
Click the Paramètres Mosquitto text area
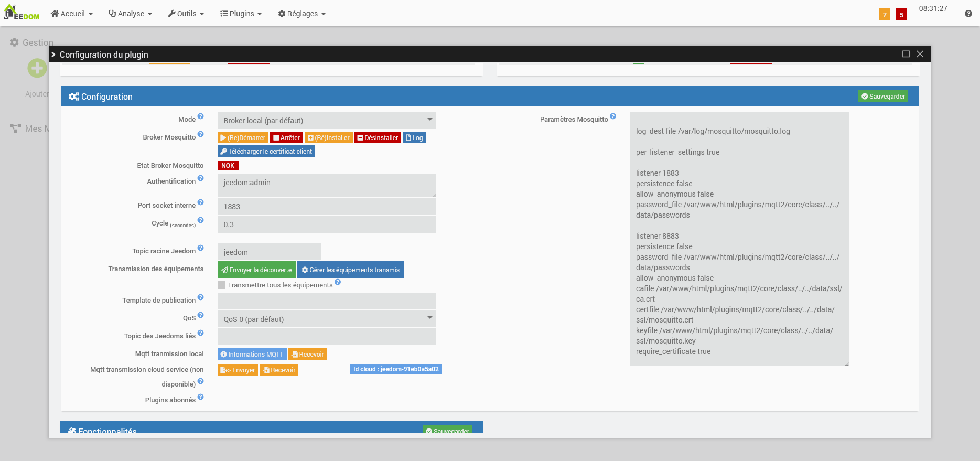tap(739, 239)
